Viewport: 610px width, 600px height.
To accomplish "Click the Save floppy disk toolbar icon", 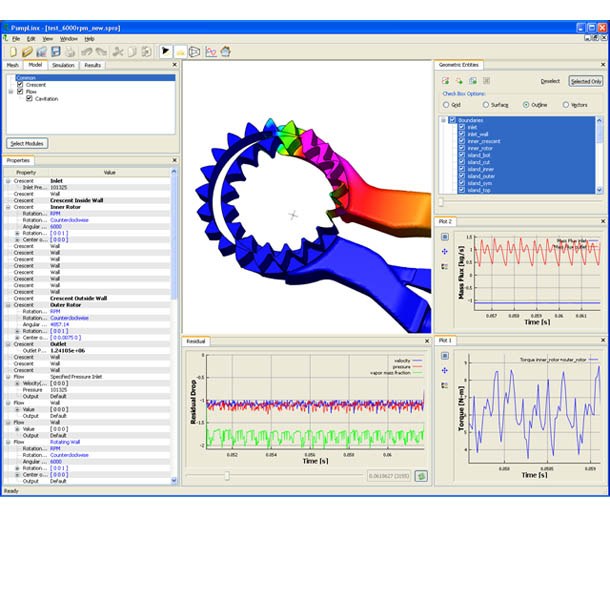I will (x=56, y=52).
